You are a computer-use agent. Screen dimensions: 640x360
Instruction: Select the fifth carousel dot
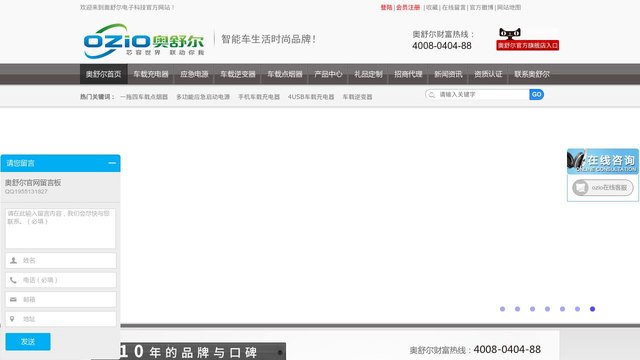tap(562, 309)
